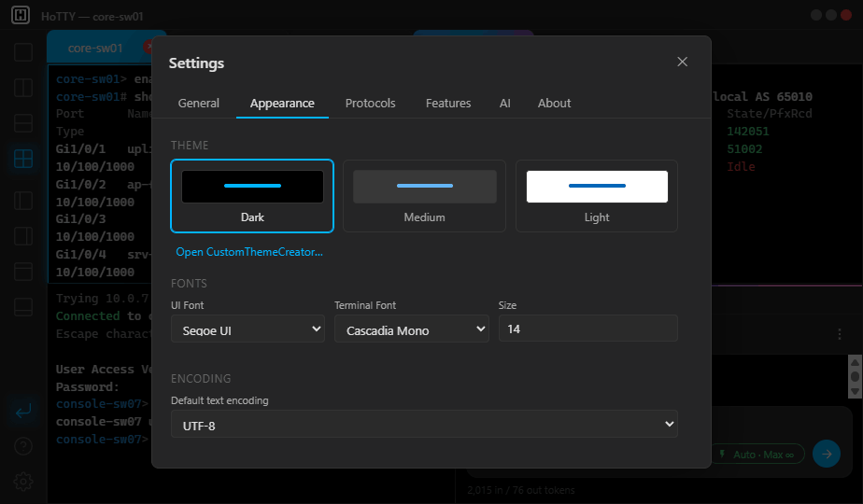Image resolution: width=863 pixels, height=504 pixels.
Task: Click the ENCODING section heading
Action: point(201,379)
